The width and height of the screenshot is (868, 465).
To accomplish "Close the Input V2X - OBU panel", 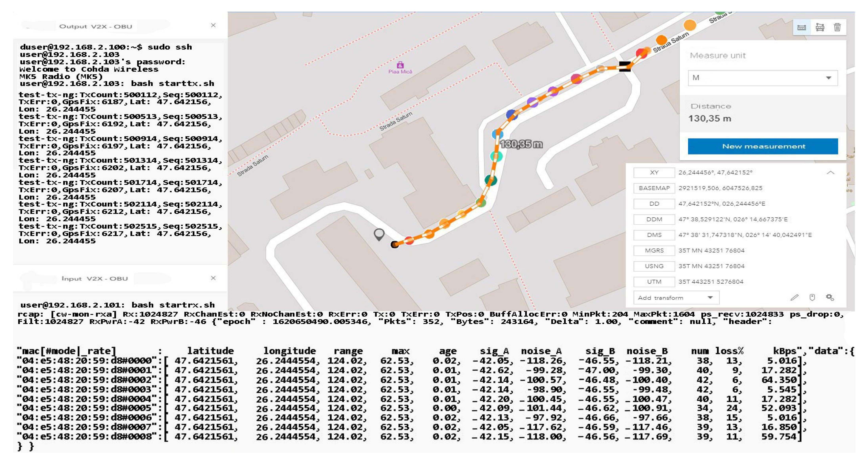I will point(213,278).
